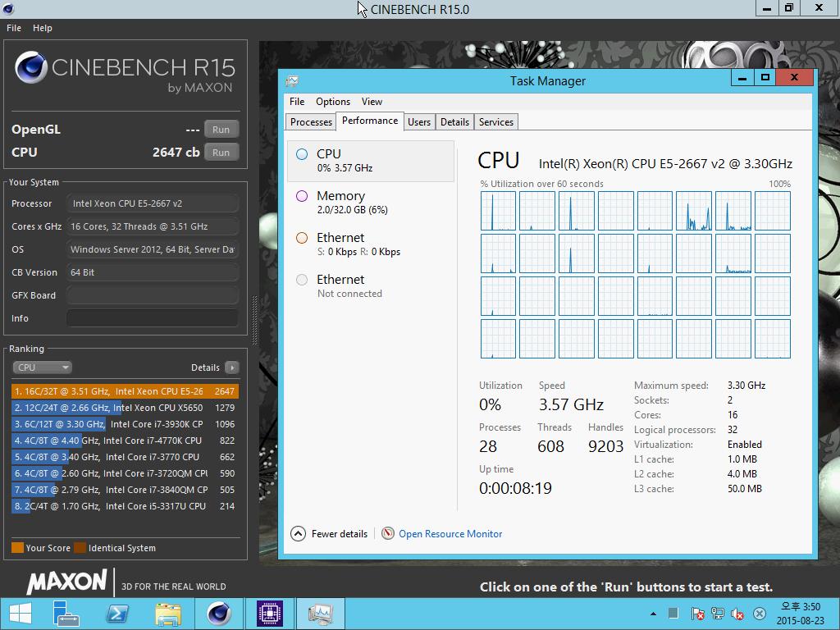Screen dimensions: 840x630
Task: Select ranking row 2 Xeon X5650
Action: coord(125,408)
